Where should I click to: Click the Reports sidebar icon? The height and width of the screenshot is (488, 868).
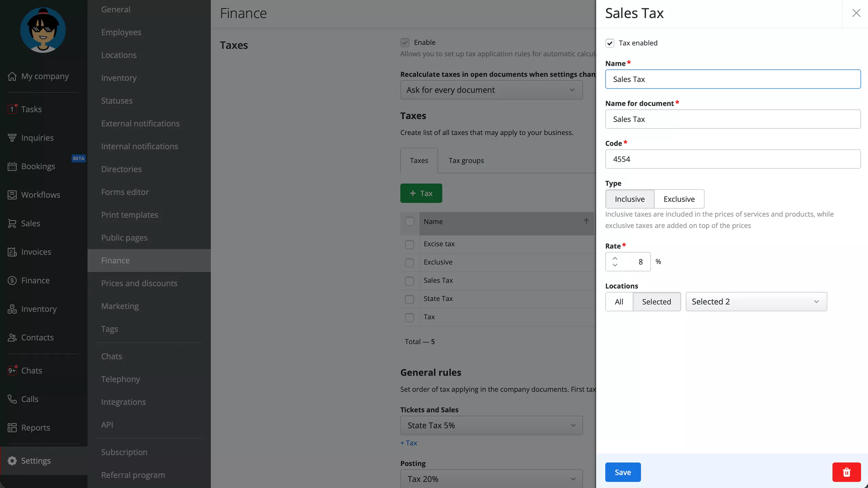[x=12, y=428]
